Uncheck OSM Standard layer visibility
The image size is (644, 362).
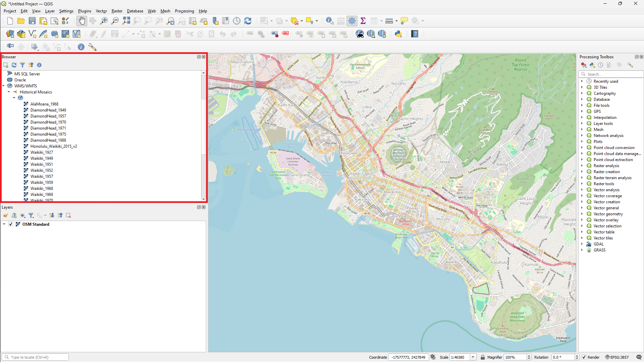11,224
